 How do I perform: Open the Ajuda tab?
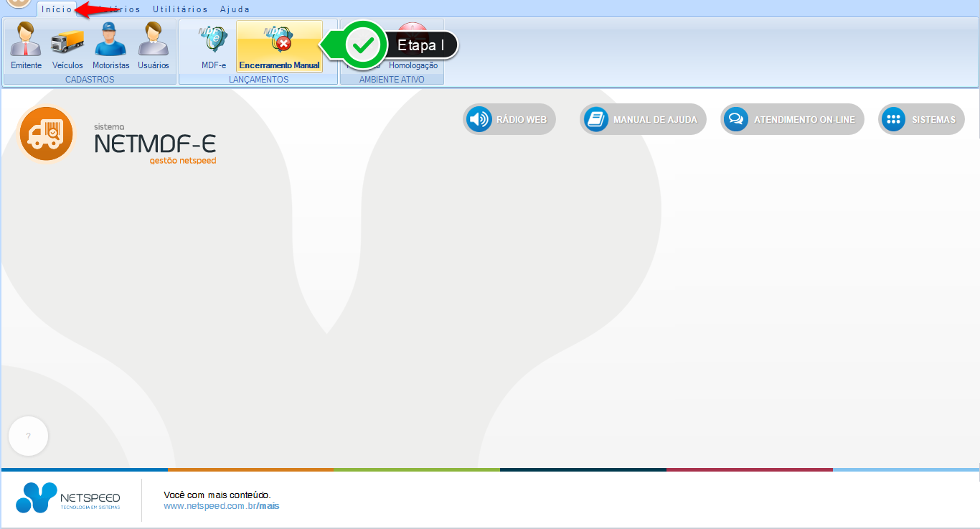(x=235, y=9)
